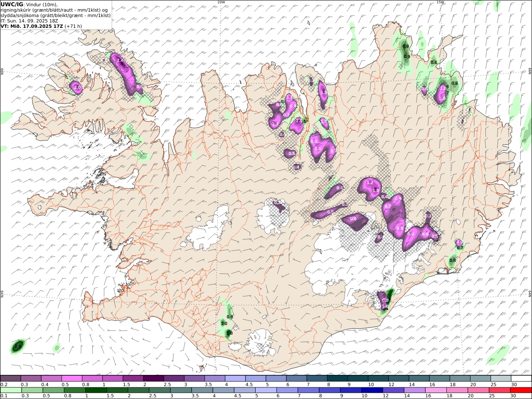Click the lower scale swatch between 0.8 and 1
This screenshot has height=399, width=532.
[75, 390]
